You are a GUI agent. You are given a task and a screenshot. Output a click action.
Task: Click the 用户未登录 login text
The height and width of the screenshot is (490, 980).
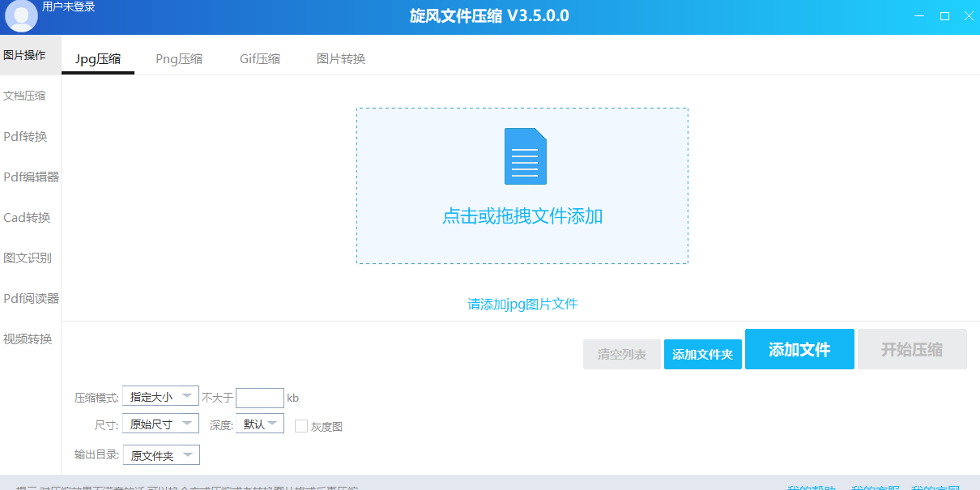69,6
